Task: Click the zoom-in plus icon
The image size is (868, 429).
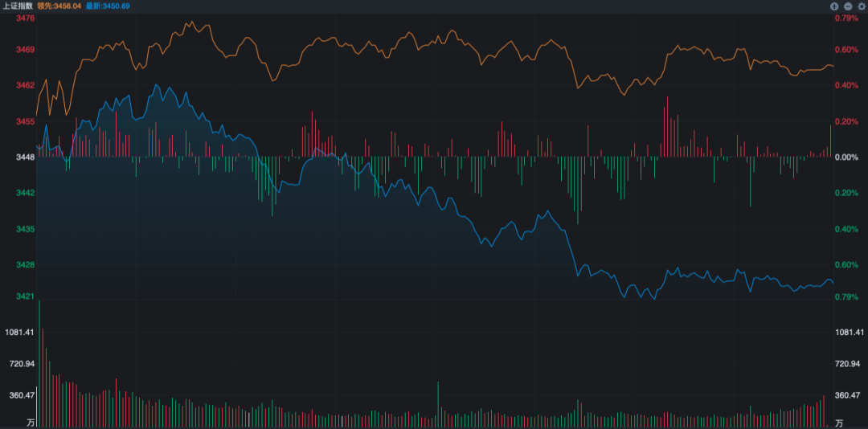Action: [835, 6]
